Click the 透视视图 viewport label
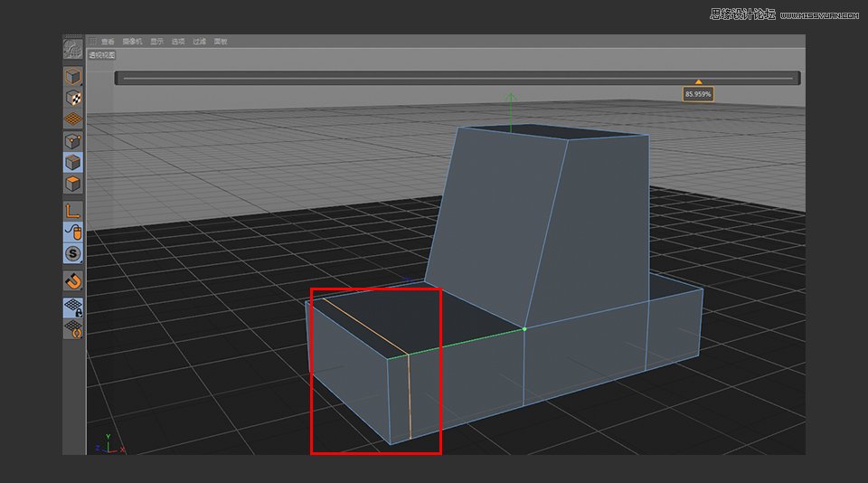The height and width of the screenshot is (483, 868). pyautogui.click(x=100, y=54)
